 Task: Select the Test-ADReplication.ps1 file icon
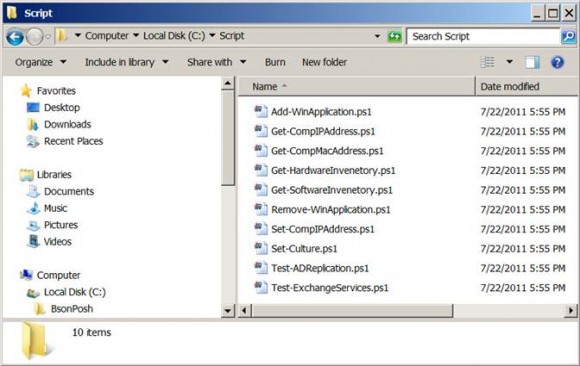point(260,268)
